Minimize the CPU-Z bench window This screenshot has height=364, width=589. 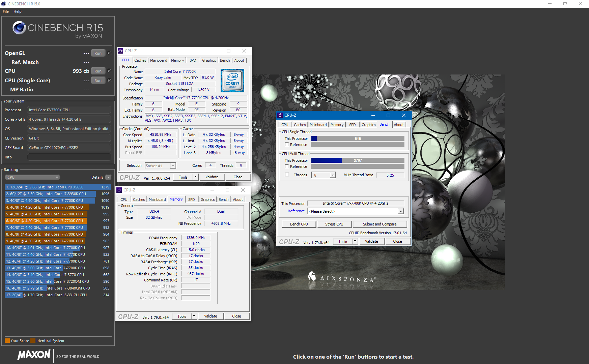click(x=373, y=115)
